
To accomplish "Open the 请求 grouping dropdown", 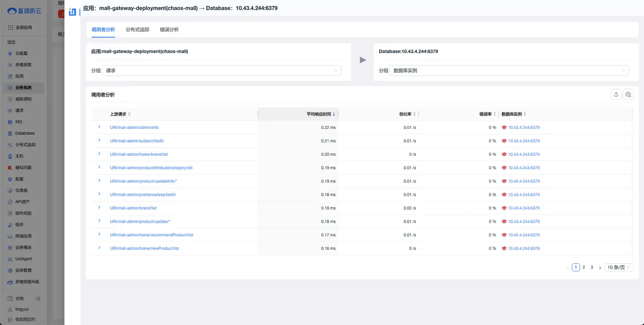I will tap(221, 70).
